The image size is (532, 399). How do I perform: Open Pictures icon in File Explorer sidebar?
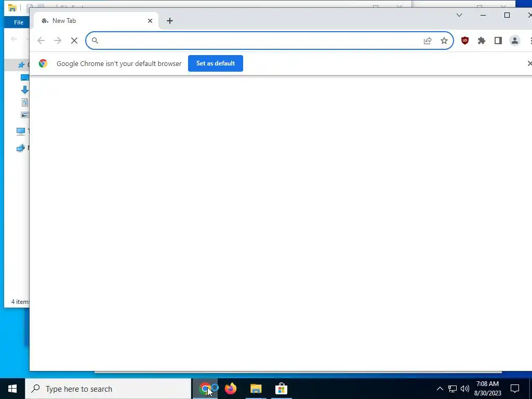[x=25, y=115]
